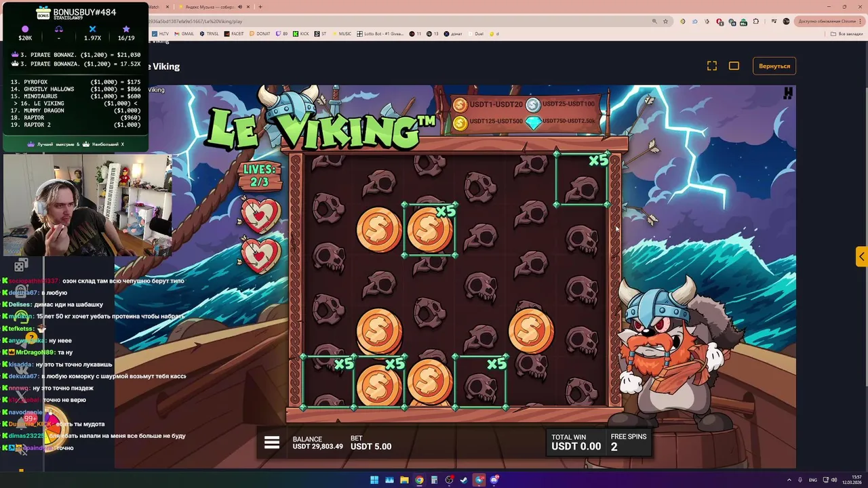Open the Windows Start menu
868x488 pixels.
click(x=374, y=480)
